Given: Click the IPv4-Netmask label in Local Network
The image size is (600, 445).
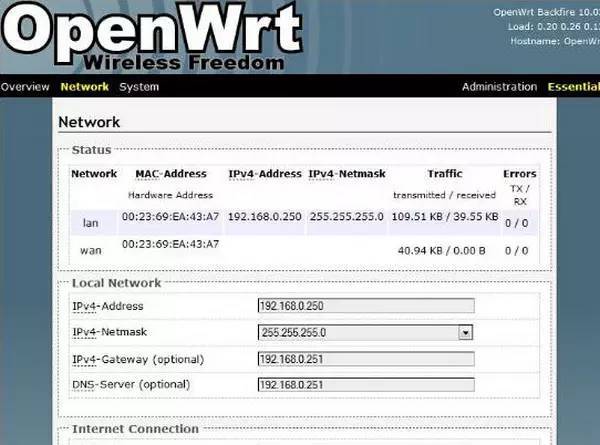Looking at the screenshot, I should tap(109, 332).
